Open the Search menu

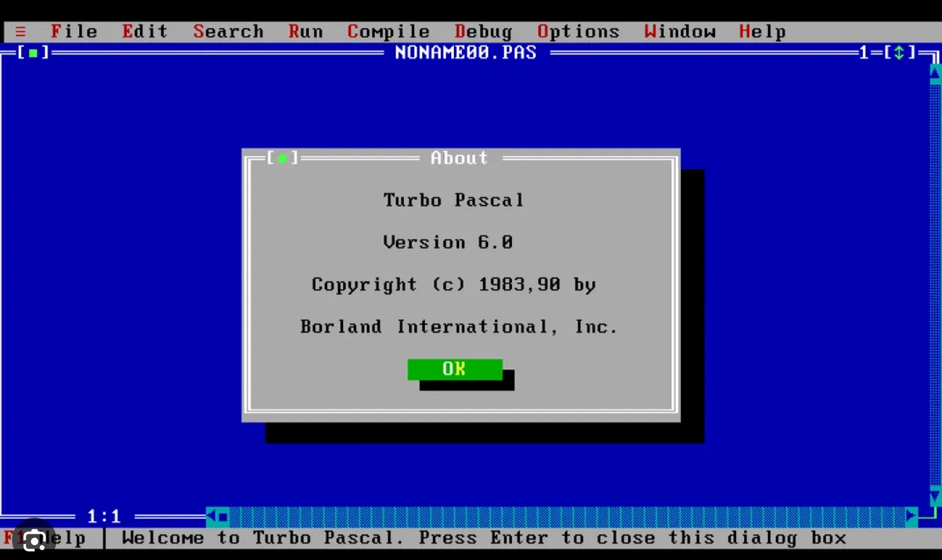coord(228,32)
